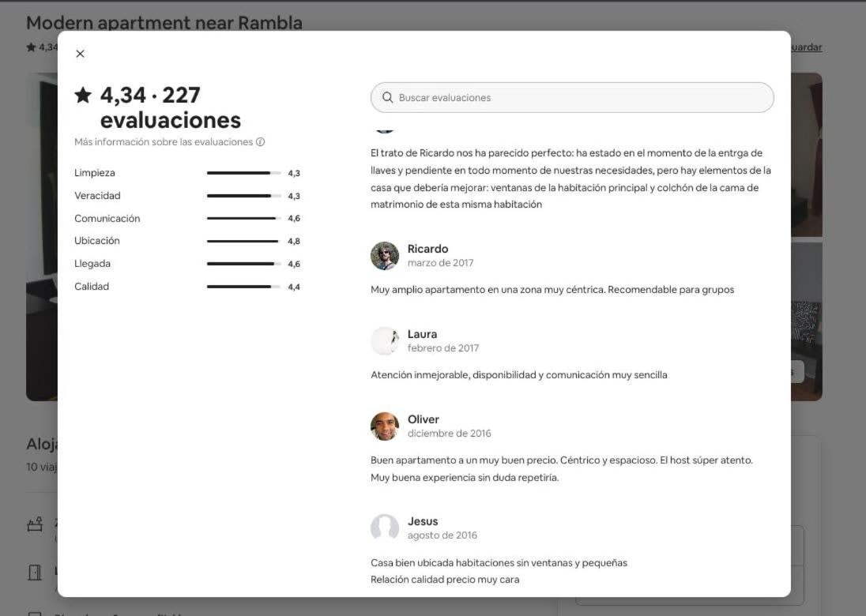Viewport: 866px width, 616px height.
Task: Click the door icon in listing details
Action: click(35, 573)
